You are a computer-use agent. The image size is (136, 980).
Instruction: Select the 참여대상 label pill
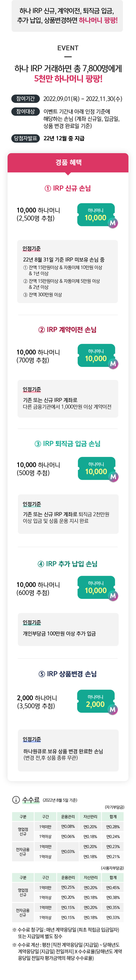click(25, 112)
